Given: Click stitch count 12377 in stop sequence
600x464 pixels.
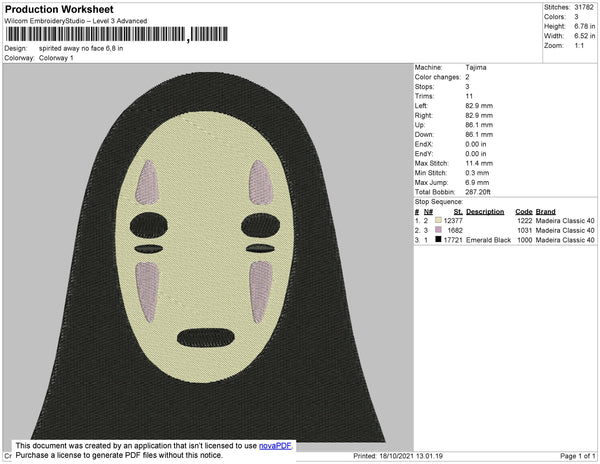Looking at the screenshot, I should click(x=453, y=221).
